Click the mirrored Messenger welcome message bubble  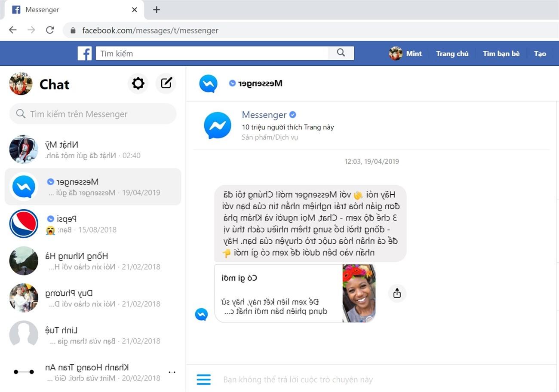(310, 224)
